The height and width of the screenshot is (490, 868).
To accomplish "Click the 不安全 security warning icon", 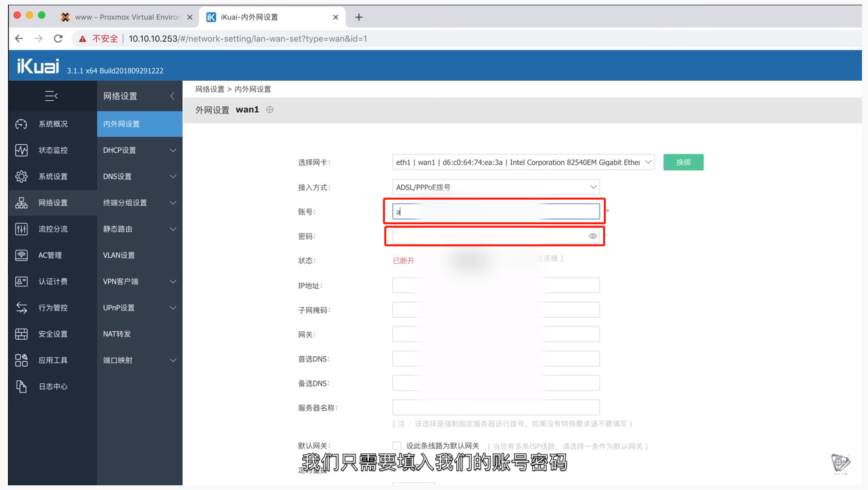I will point(83,39).
